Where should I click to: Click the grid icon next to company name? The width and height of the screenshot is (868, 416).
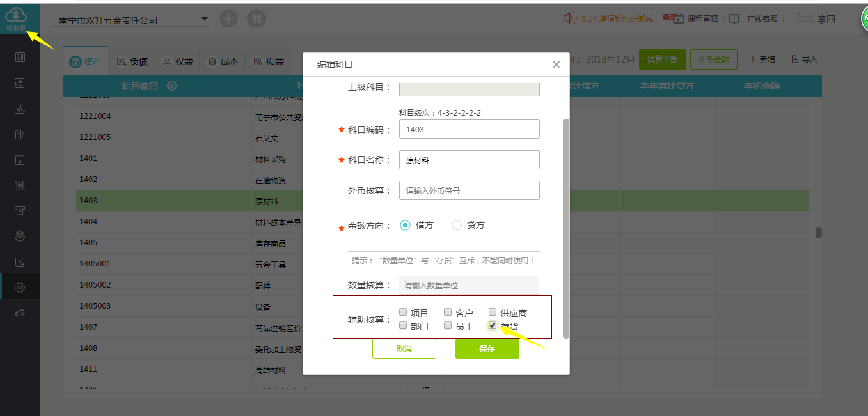[x=256, y=19]
